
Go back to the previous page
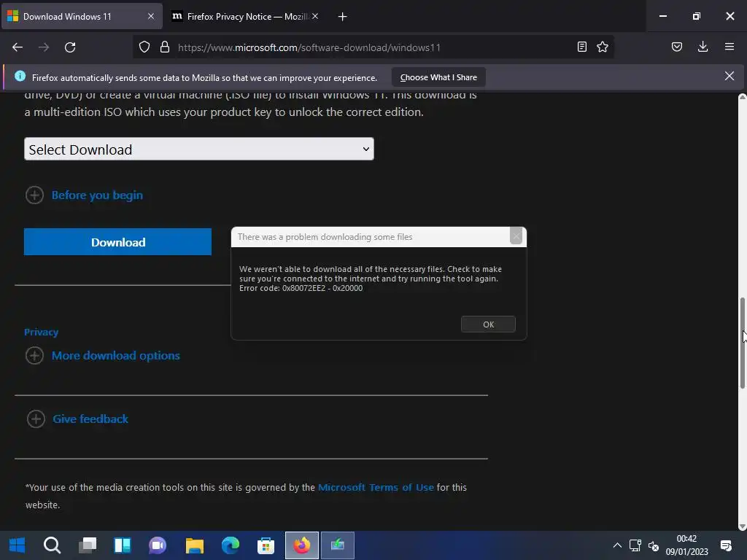pos(18,47)
